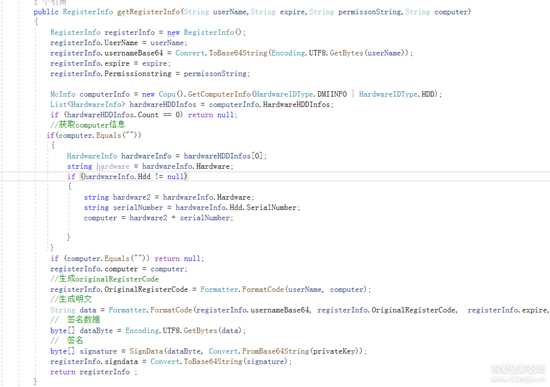Click the GetComputerInfo method call
Image resolution: width=550 pixels, height=387 pixels.
219,94
